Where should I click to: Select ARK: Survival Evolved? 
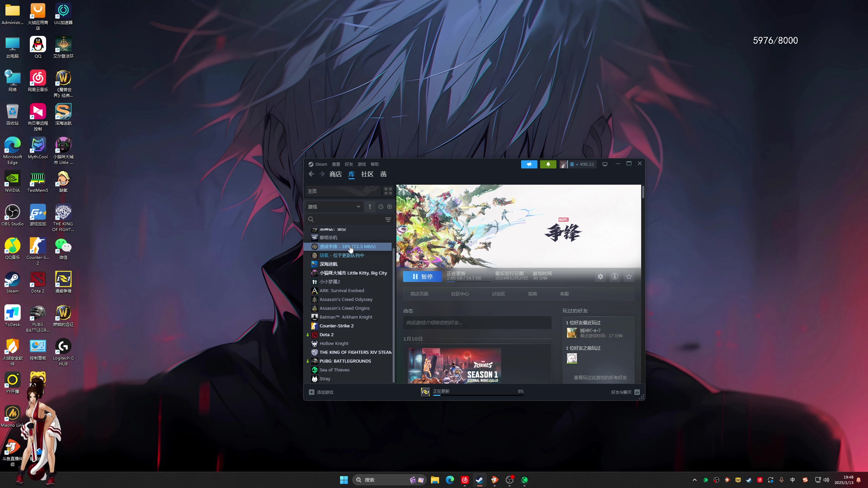tap(342, 290)
